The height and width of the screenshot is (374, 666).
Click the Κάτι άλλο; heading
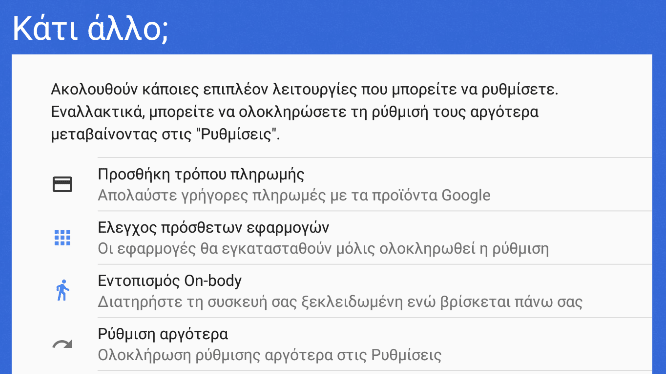coord(90,28)
